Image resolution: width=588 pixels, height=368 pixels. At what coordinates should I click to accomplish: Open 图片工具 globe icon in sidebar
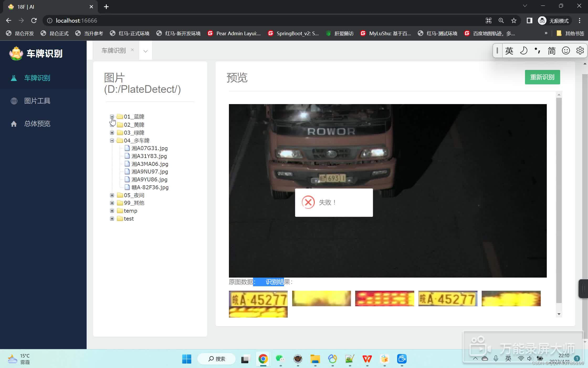point(14,101)
